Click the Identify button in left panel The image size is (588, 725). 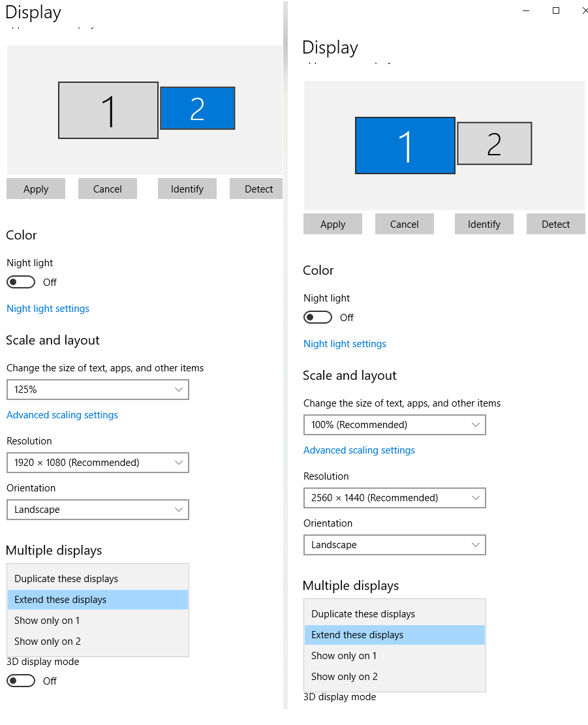click(187, 189)
